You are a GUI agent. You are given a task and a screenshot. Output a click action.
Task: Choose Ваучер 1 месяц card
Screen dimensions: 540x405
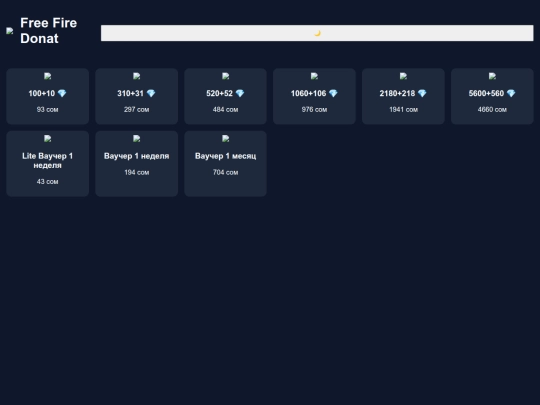pyautogui.click(x=225, y=164)
